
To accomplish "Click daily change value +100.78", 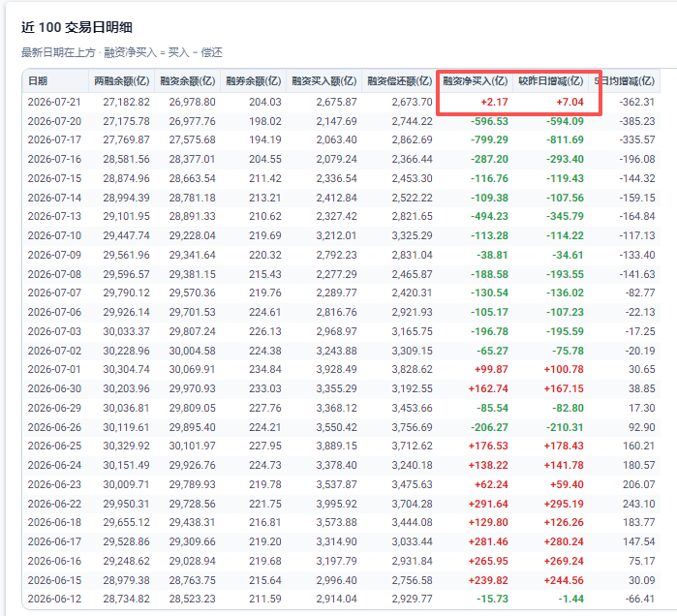I will click(564, 370).
